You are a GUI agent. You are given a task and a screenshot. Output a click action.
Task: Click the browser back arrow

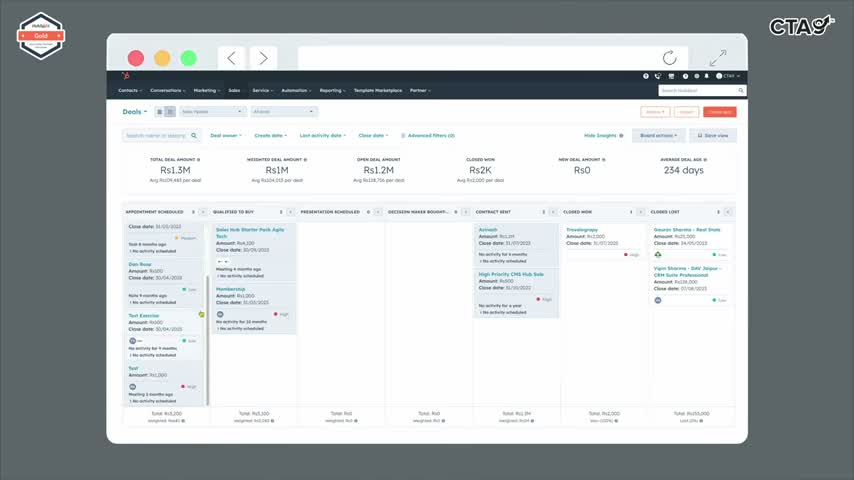click(x=231, y=58)
